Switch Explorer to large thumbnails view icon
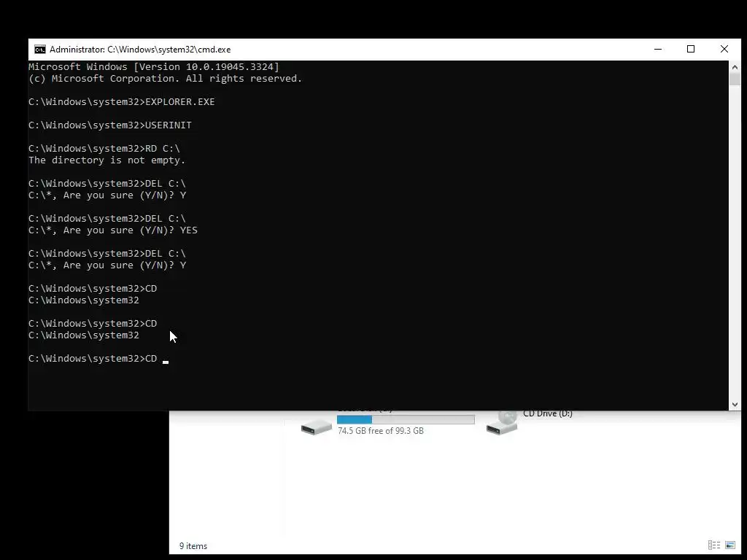 coord(729,545)
